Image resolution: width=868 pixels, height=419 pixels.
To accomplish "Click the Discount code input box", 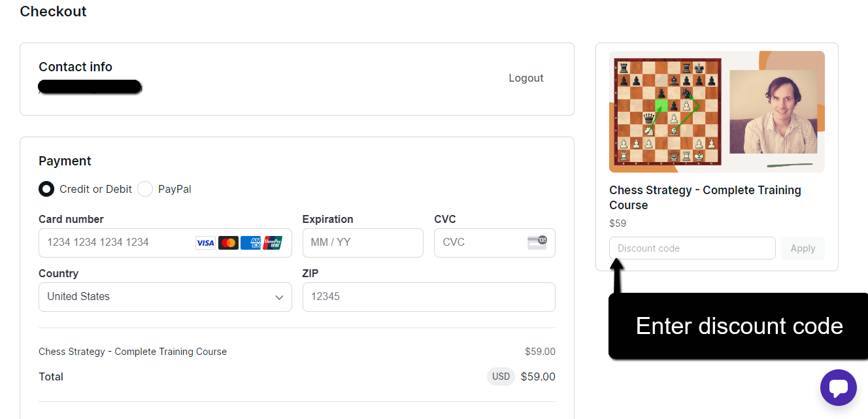I will click(x=692, y=248).
